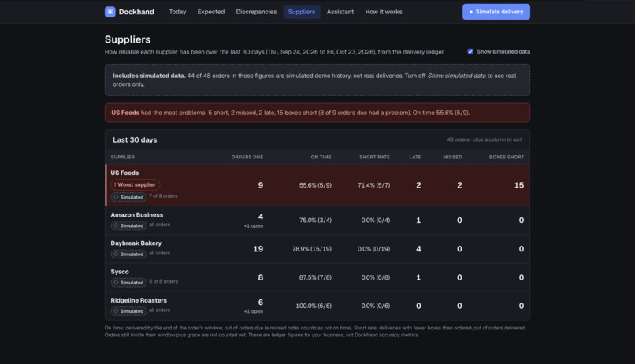Screen dimensions: 635x364
Task: Click the Last 30 days heading
Action: click(x=135, y=139)
